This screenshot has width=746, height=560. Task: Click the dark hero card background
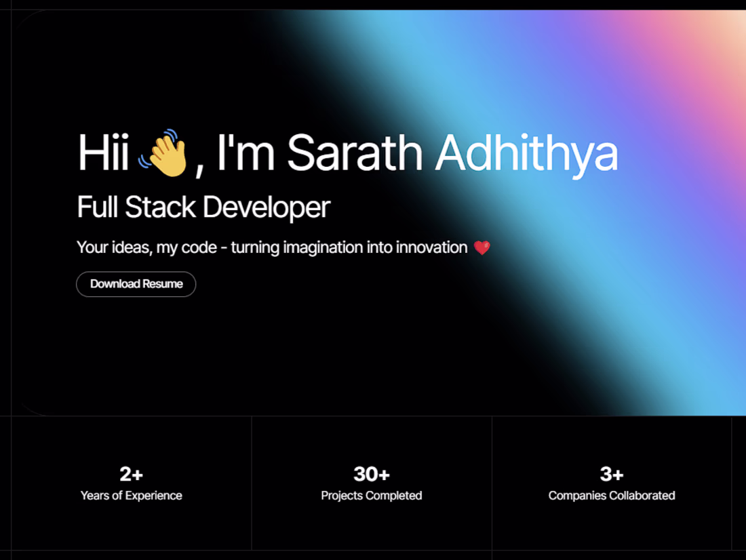click(203, 353)
